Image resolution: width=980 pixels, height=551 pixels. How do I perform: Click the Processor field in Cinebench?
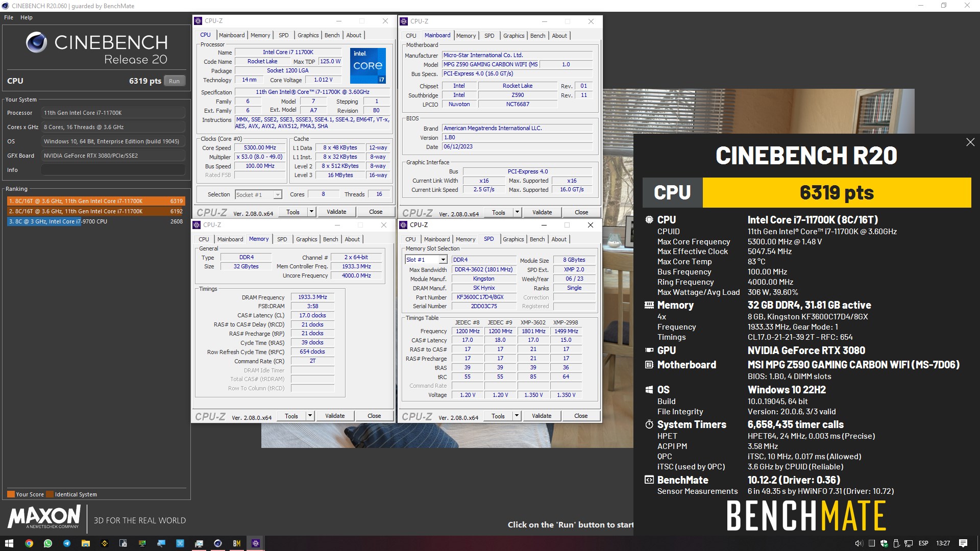pos(113,113)
